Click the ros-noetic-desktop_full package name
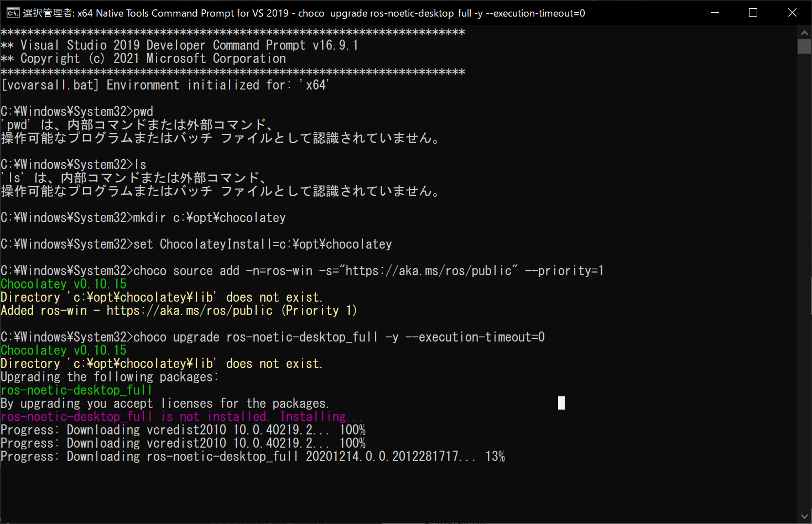The image size is (812, 524). click(76, 390)
